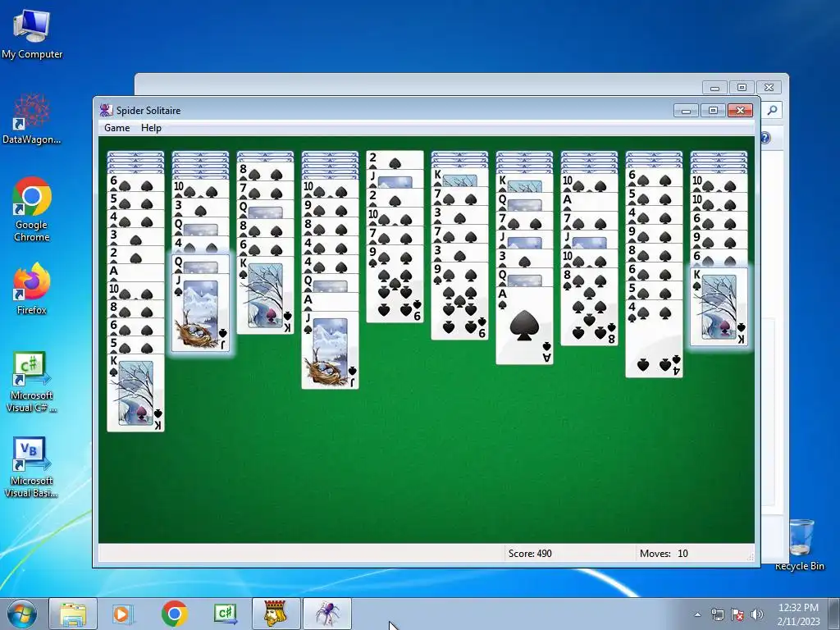Viewport: 840px width, 630px height.
Task: Show hidden system tray icons
Action: (x=697, y=614)
